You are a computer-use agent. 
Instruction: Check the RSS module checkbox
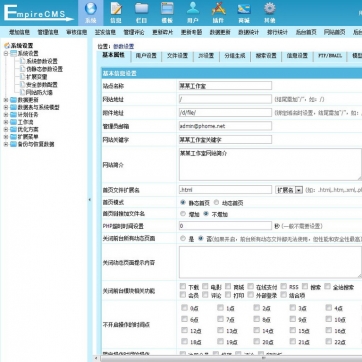[284, 286]
